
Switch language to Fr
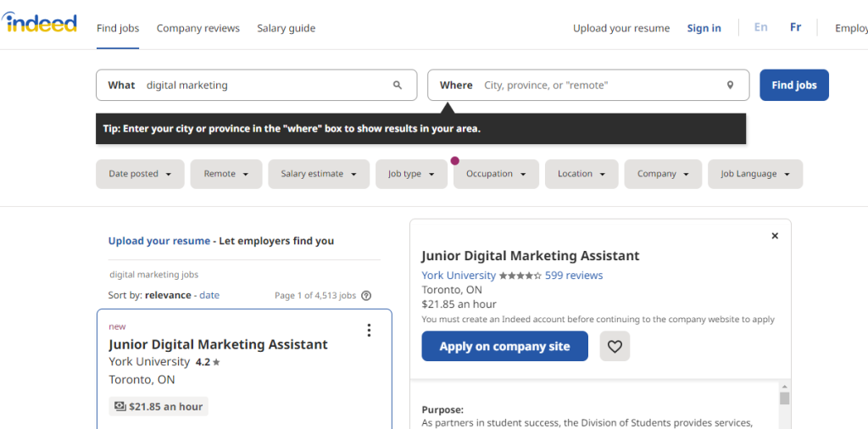coord(795,27)
